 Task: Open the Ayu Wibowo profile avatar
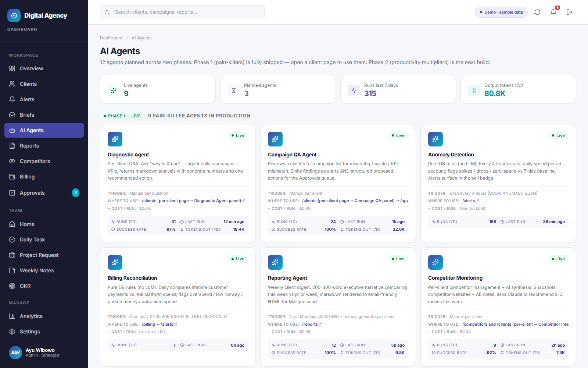[x=15, y=353]
